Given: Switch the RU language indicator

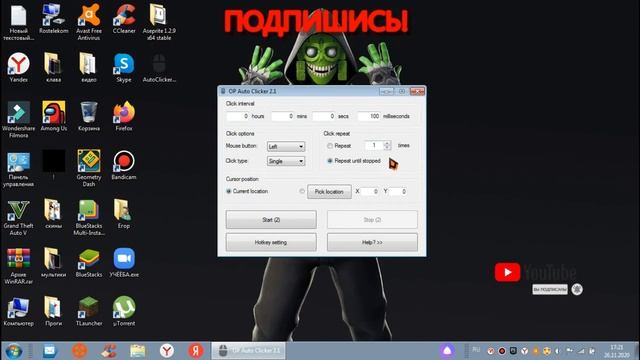Looking at the screenshot, I should pos(476,350).
